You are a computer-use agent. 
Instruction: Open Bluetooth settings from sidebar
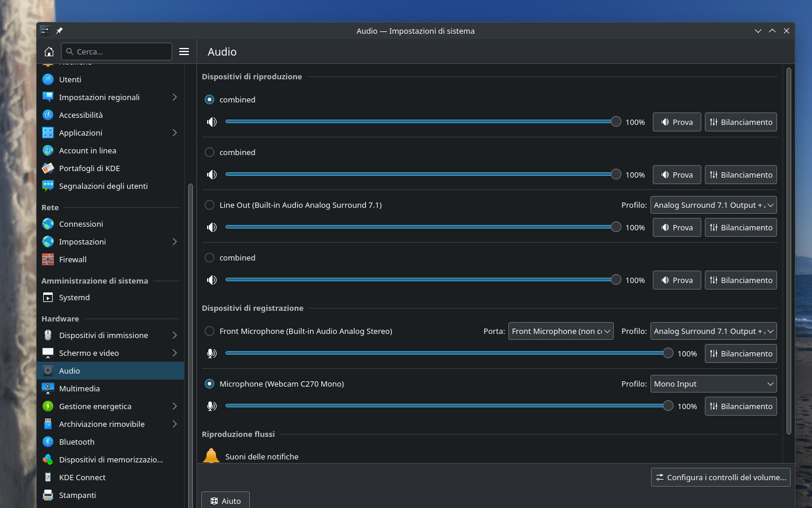76,442
